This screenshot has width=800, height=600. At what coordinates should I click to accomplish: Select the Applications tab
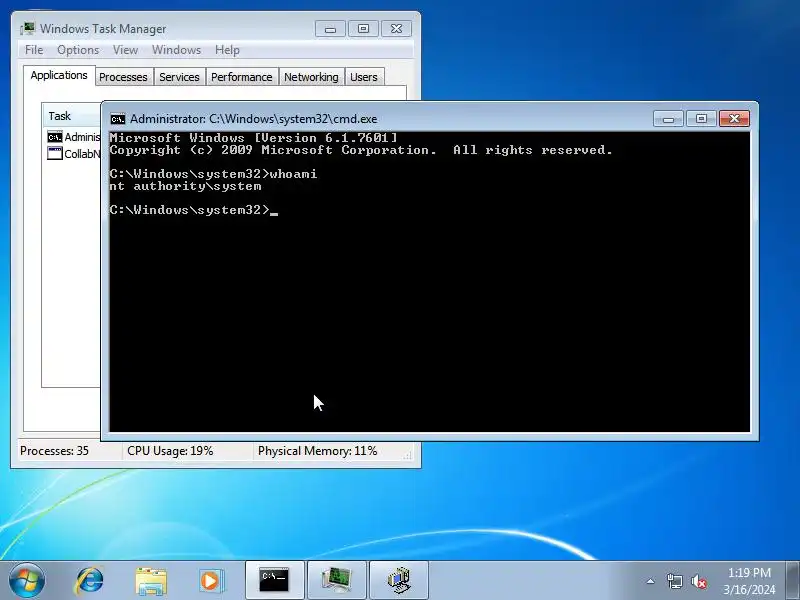click(x=59, y=76)
